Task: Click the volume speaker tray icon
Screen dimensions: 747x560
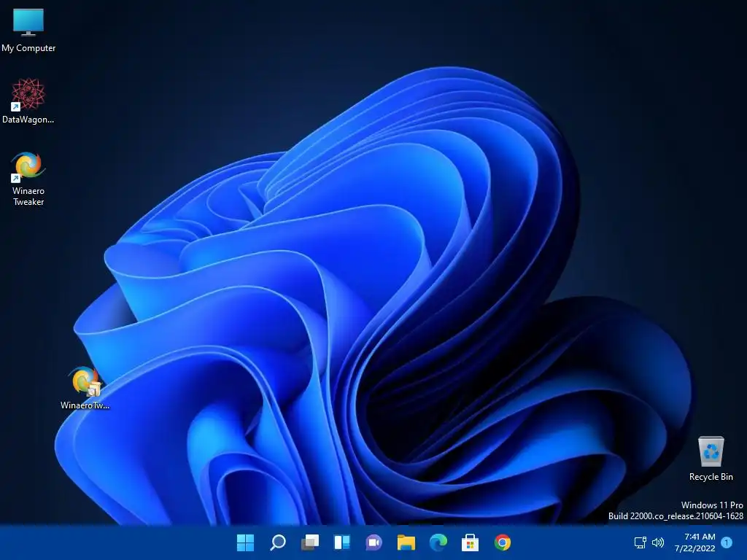Action: coord(658,542)
